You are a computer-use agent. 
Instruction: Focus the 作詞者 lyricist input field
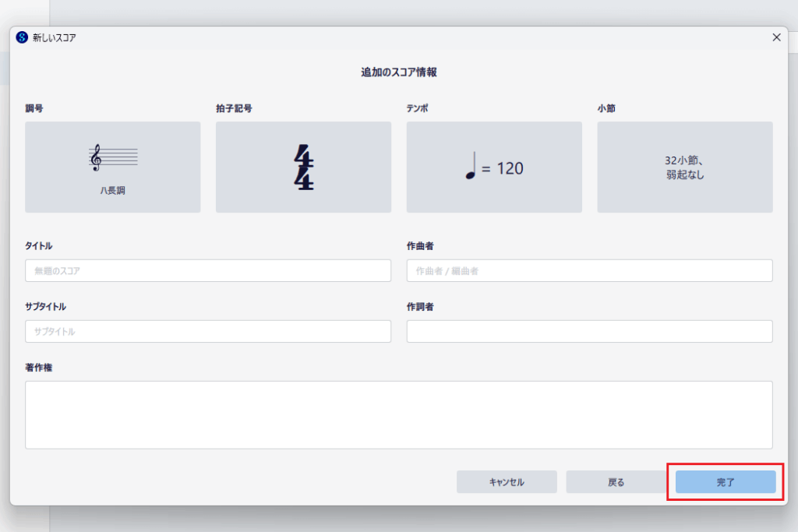pyautogui.click(x=589, y=332)
